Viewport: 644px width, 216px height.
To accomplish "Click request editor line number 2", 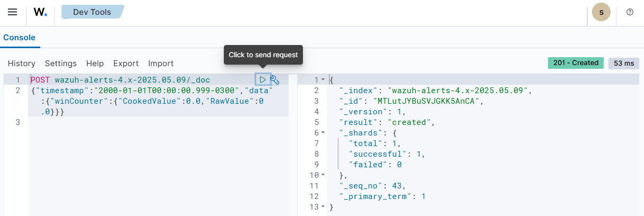I will [18, 91].
